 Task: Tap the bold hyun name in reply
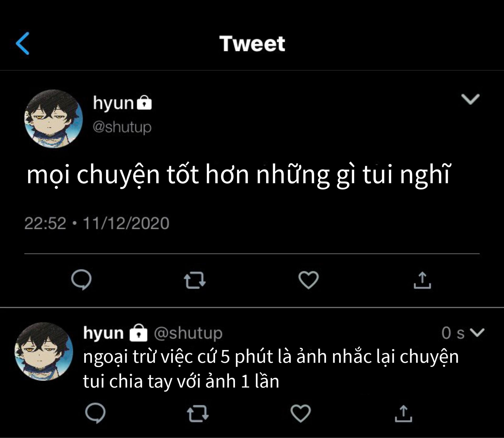(103, 333)
